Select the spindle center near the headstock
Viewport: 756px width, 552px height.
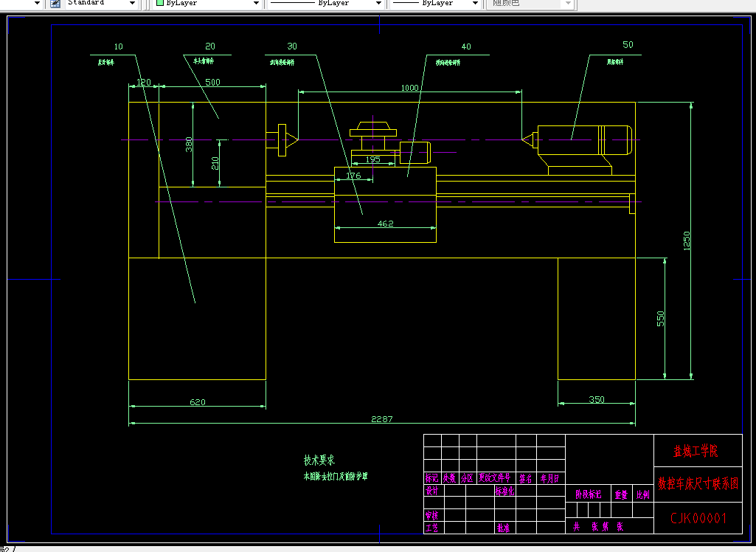pos(291,140)
